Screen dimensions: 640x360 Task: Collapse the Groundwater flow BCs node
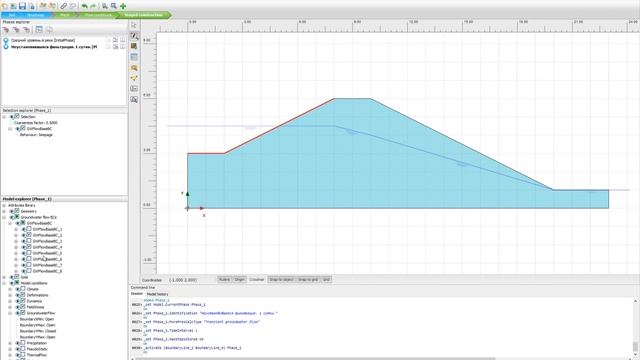(x=4, y=218)
